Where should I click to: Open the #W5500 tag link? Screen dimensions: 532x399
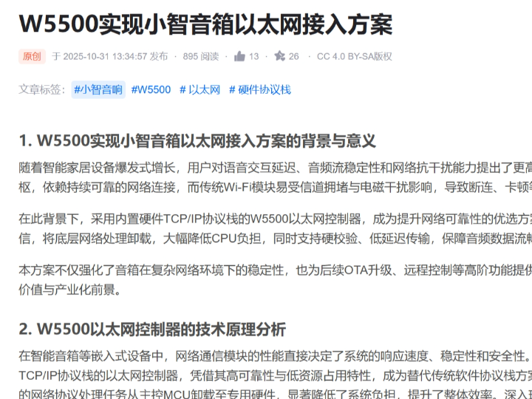(151, 89)
